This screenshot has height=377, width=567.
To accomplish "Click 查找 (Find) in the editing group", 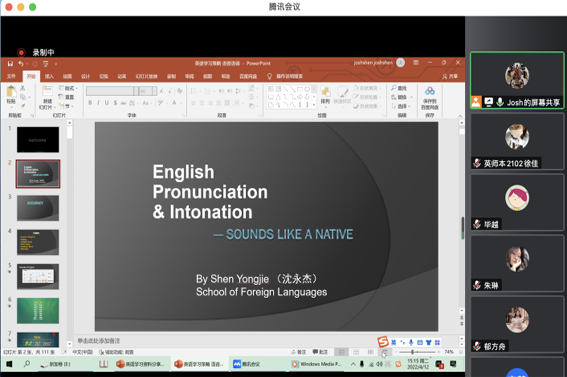I will coord(399,88).
